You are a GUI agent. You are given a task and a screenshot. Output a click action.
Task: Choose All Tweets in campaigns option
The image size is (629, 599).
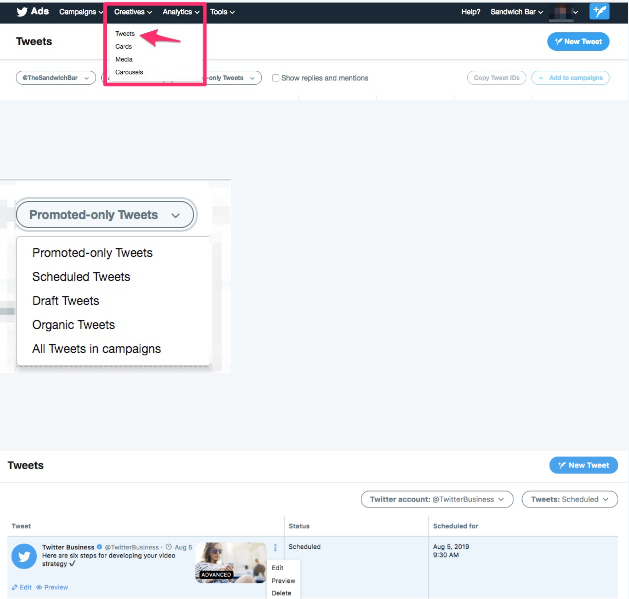96,349
